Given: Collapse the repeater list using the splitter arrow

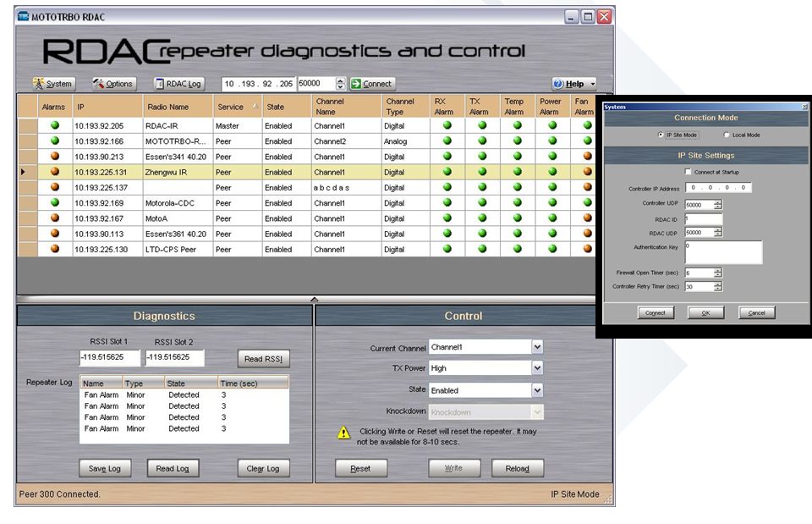Looking at the screenshot, I should (315, 299).
